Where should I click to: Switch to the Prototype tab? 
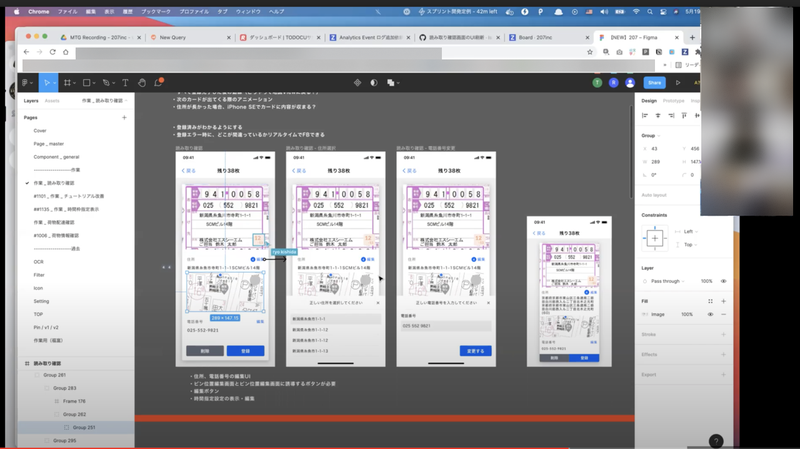pos(673,101)
